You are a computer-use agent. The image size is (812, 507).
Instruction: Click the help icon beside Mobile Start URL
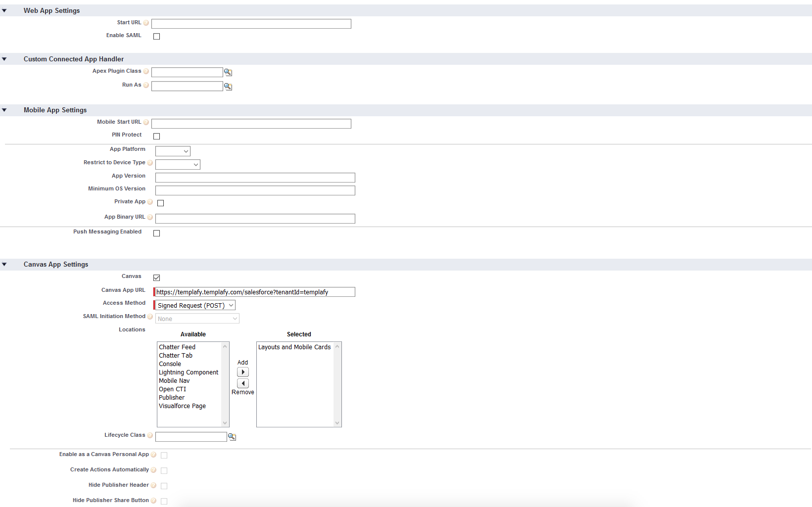click(147, 122)
